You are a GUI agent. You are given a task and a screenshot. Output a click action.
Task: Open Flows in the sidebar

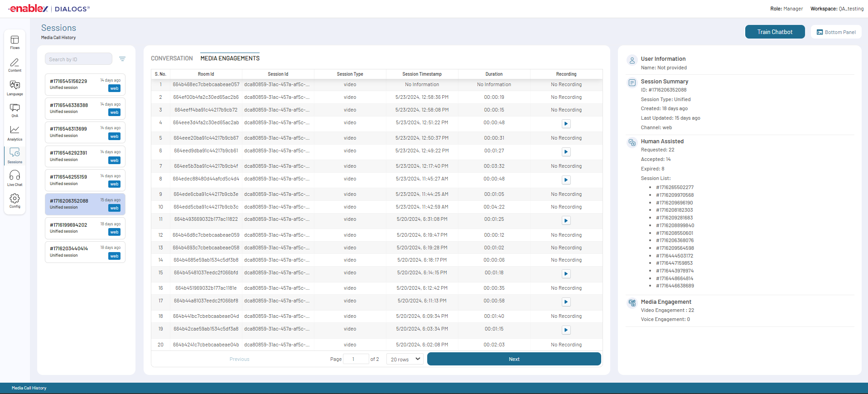14,42
